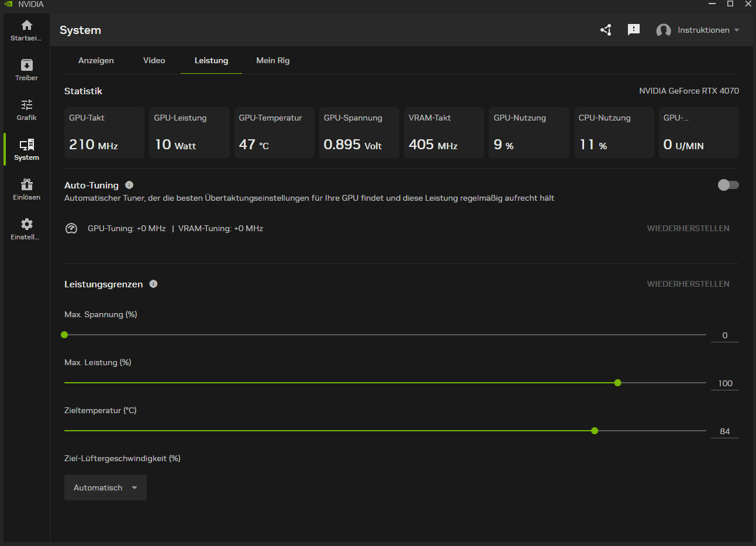The width and height of the screenshot is (756, 546).
Task: Go to the Grafik settings icon
Action: click(x=26, y=105)
